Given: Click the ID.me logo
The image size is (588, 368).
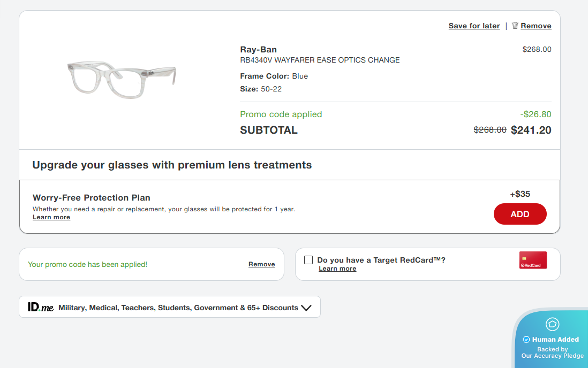Looking at the screenshot, I should pyautogui.click(x=41, y=308).
